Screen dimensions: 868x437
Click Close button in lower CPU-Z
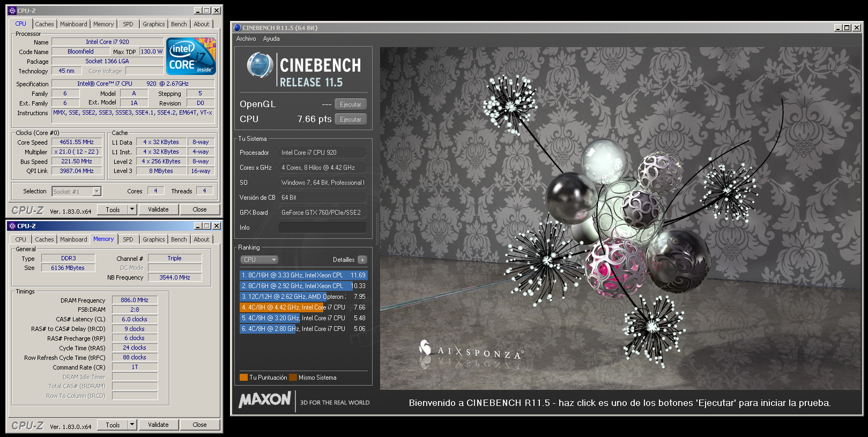coord(200,425)
